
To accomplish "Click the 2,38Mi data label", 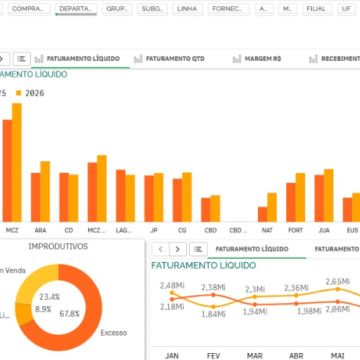I will (213, 287).
